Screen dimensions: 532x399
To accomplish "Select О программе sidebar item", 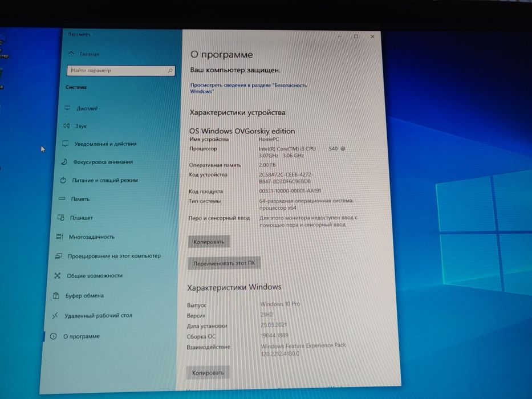I will 82,336.
